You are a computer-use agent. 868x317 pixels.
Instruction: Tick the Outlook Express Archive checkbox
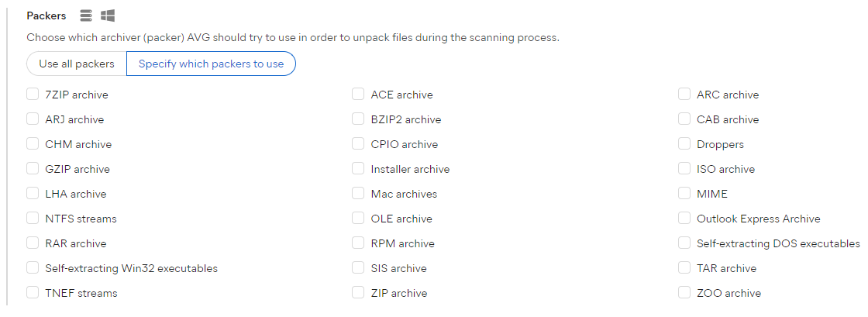684,219
